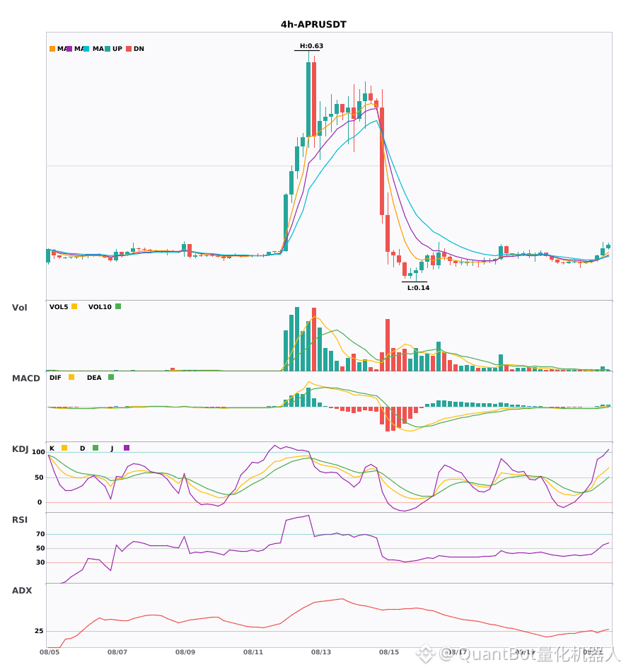Click the VOL10 legend text
626x672 pixels.
[x=100, y=307]
